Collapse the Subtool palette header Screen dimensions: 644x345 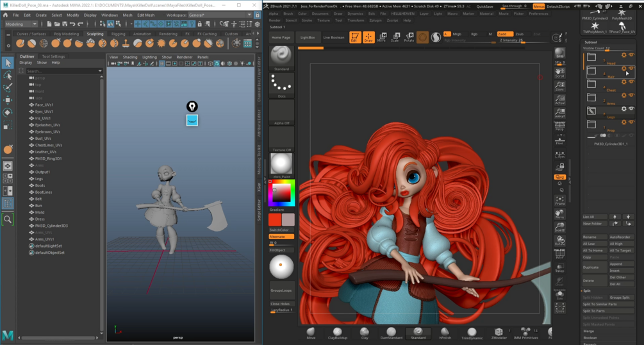click(591, 42)
